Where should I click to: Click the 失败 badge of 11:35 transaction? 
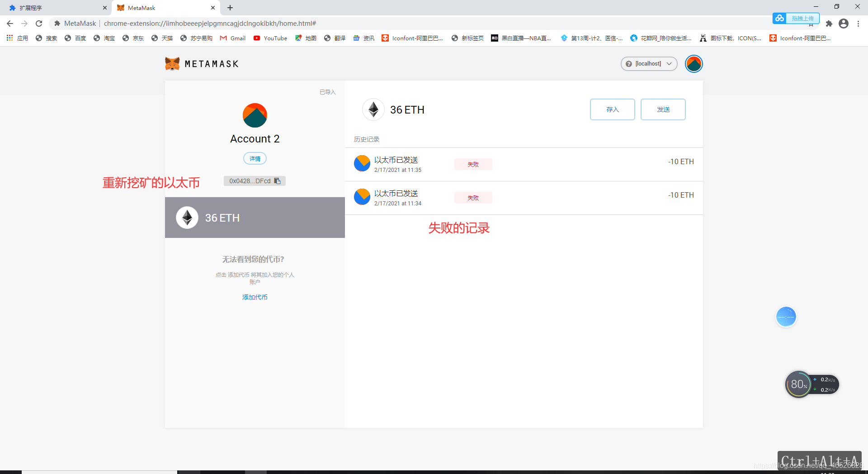coord(473,165)
